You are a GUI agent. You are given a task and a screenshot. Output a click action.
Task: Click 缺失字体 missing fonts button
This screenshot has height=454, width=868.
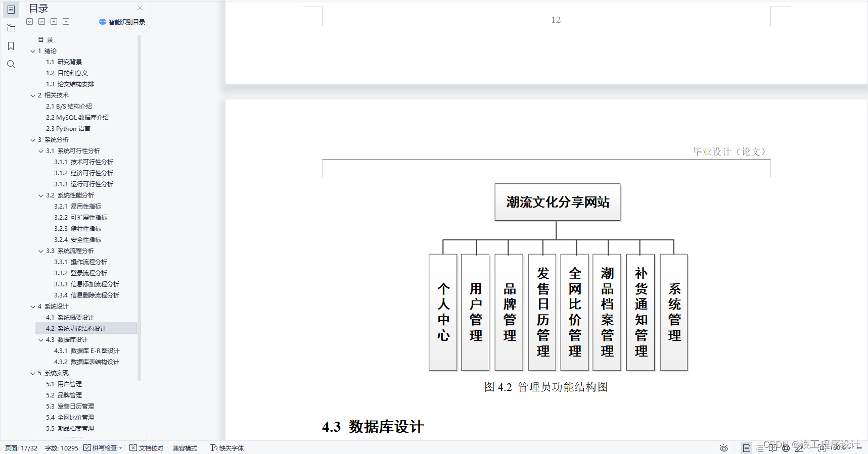(227, 448)
